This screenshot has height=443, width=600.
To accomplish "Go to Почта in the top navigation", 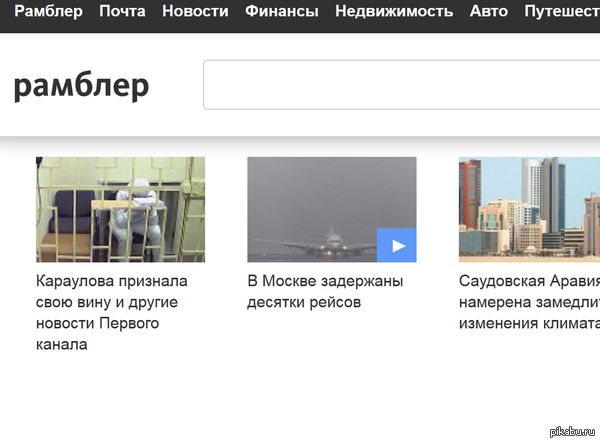I will click(x=122, y=12).
